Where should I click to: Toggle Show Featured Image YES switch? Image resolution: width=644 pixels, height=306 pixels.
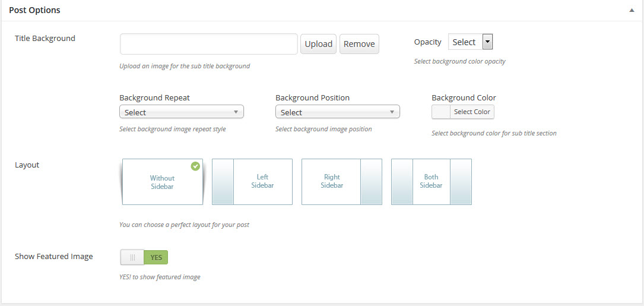point(156,257)
